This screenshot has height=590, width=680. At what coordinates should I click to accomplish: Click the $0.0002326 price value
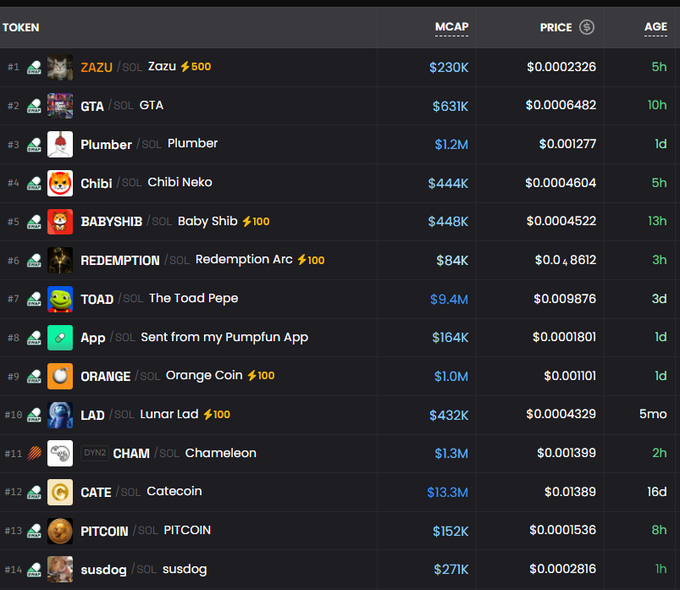pyautogui.click(x=561, y=67)
